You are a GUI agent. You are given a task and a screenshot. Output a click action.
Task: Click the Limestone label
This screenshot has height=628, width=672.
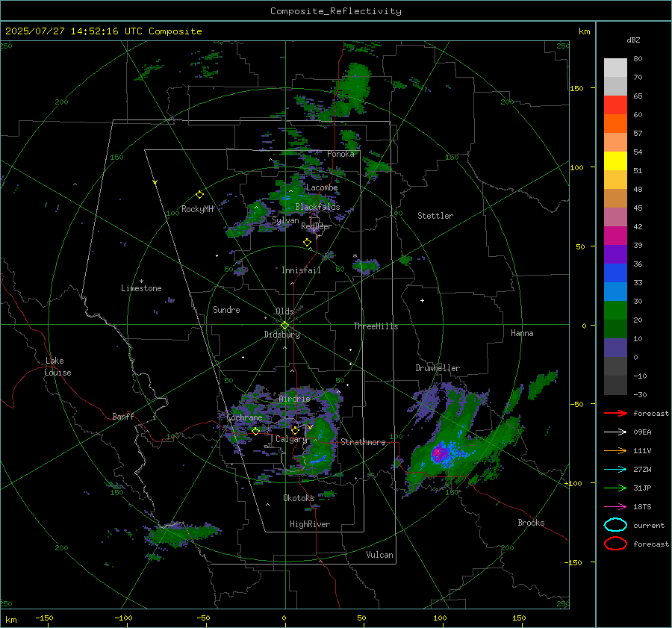[x=141, y=288]
